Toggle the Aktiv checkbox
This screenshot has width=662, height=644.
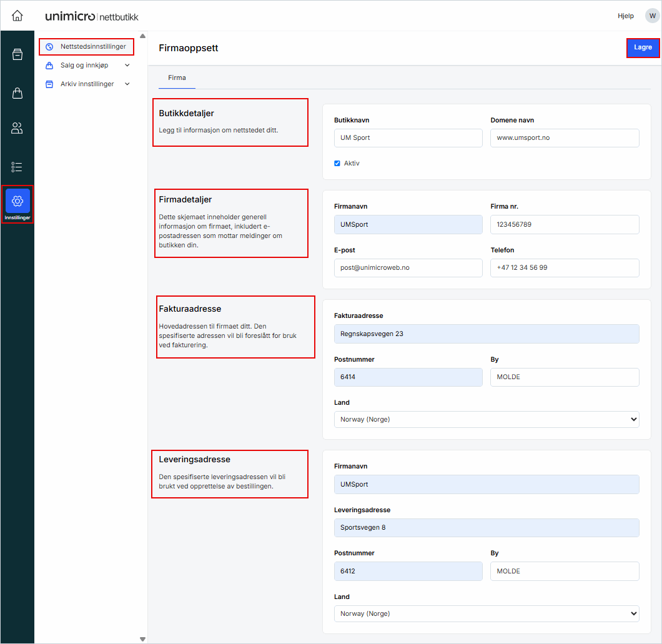point(337,164)
